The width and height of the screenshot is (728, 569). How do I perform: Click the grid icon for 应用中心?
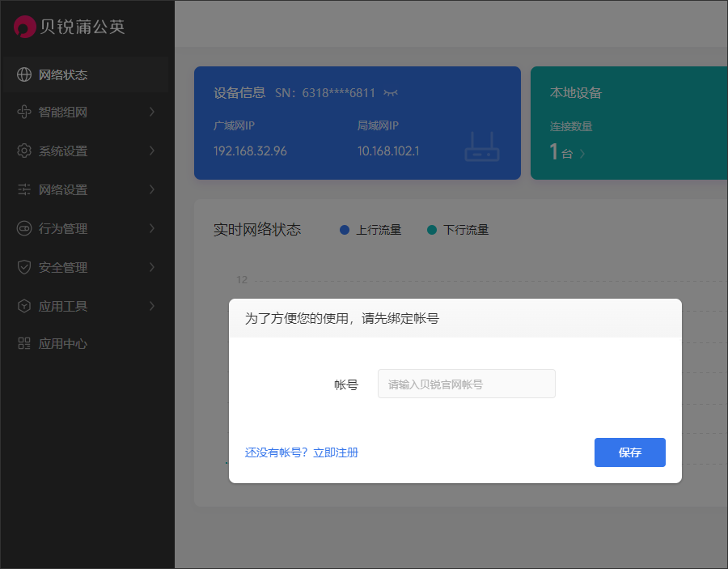24,344
